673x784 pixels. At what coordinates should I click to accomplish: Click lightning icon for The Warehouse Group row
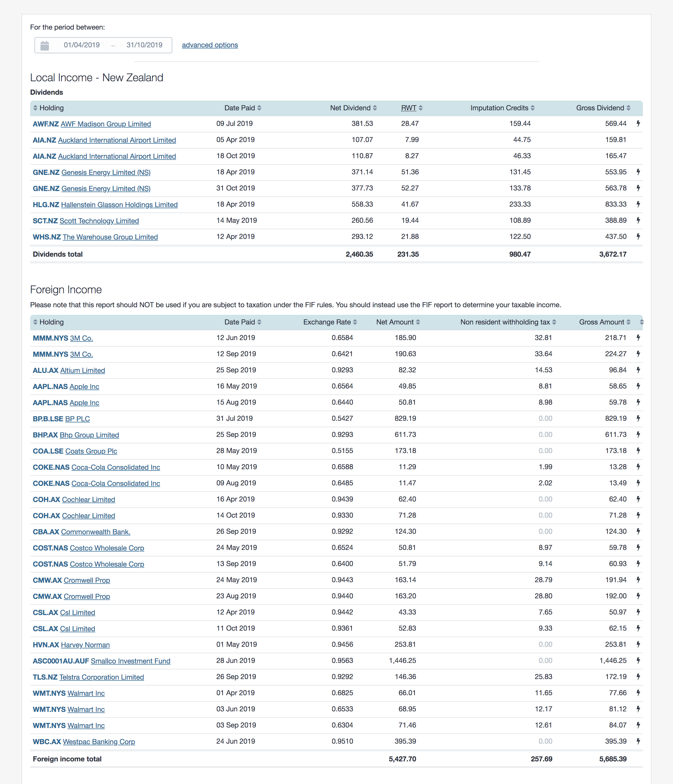(x=638, y=236)
